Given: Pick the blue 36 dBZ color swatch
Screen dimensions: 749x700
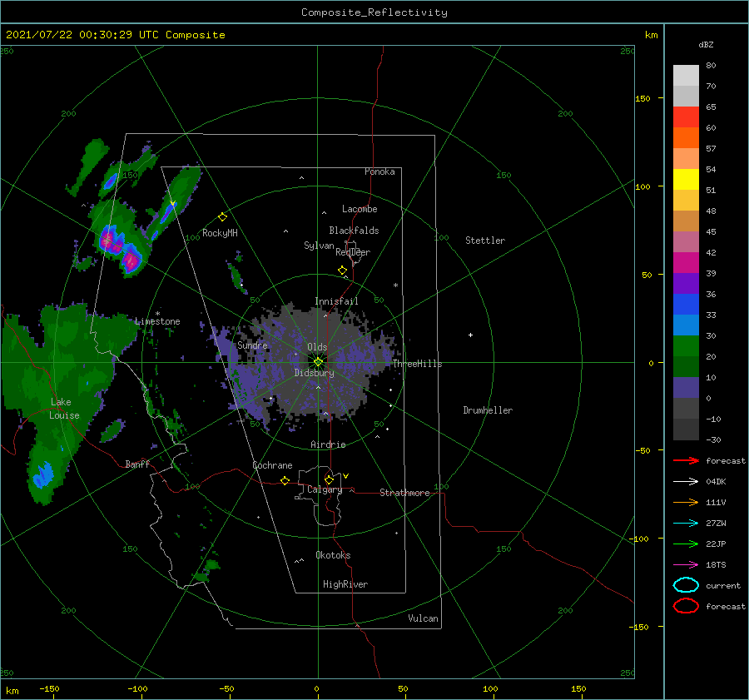Looking at the screenshot, I should pos(686,304).
